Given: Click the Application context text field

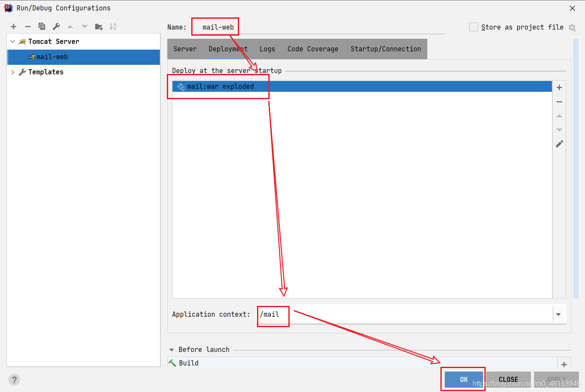Looking at the screenshot, I should coord(405,314).
